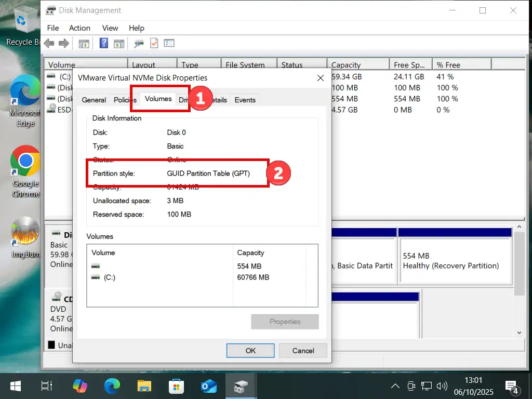Open the Action menu

[79, 28]
